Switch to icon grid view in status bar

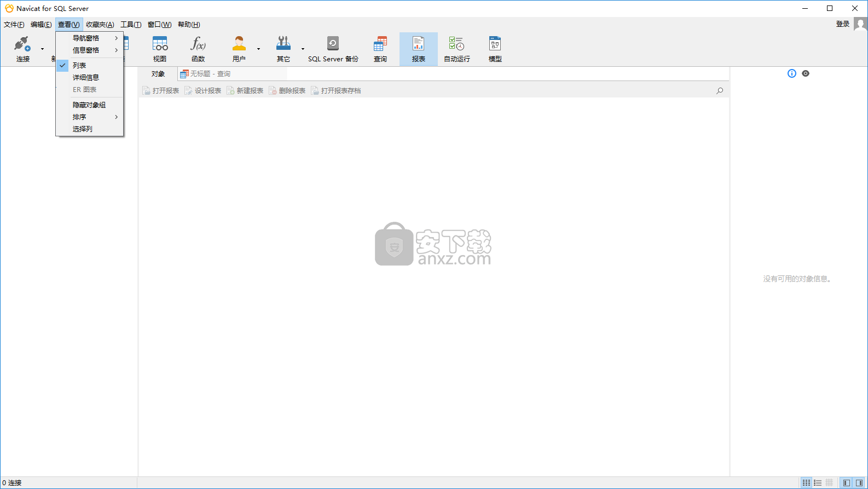[806, 483]
